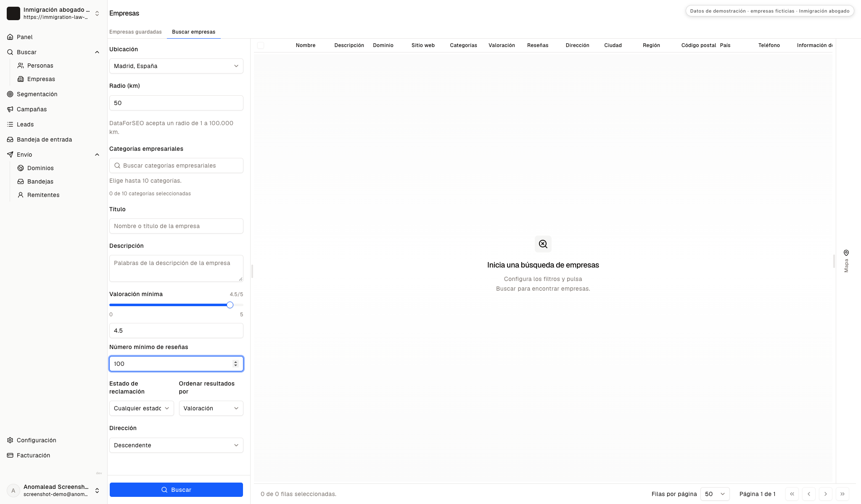Click the Leads list icon
Image resolution: width=861 pixels, height=504 pixels.
[x=10, y=124]
